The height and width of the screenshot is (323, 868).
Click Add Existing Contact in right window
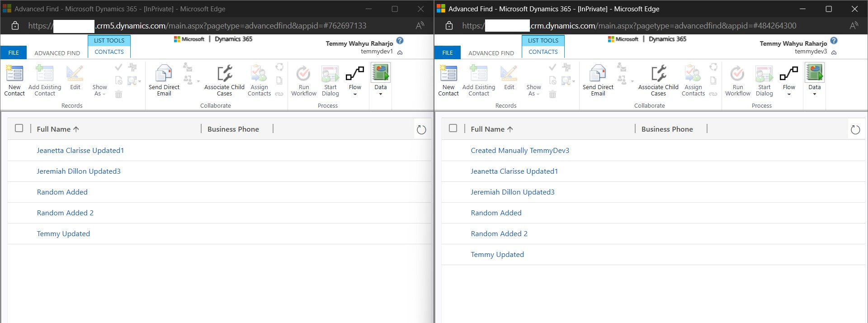click(479, 81)
